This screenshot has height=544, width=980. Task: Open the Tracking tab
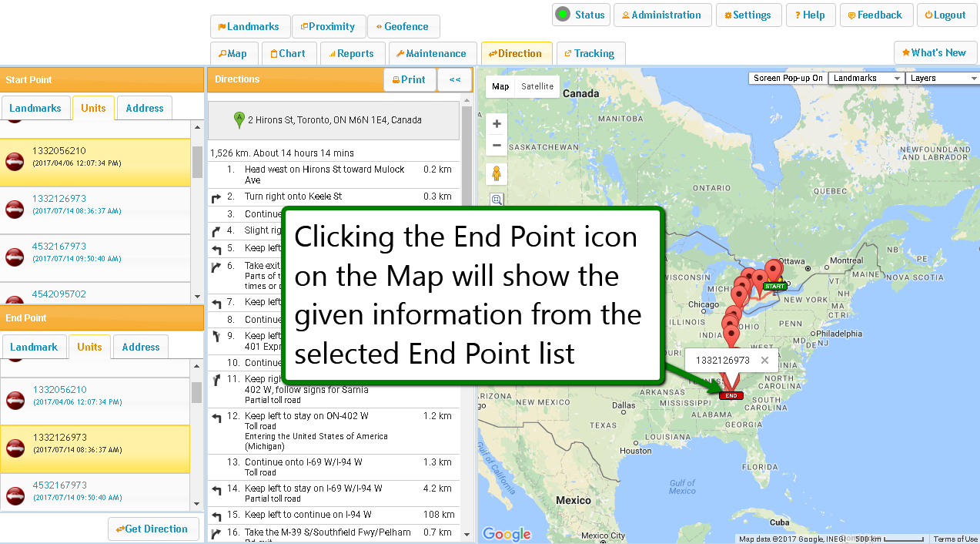(589, 53)
